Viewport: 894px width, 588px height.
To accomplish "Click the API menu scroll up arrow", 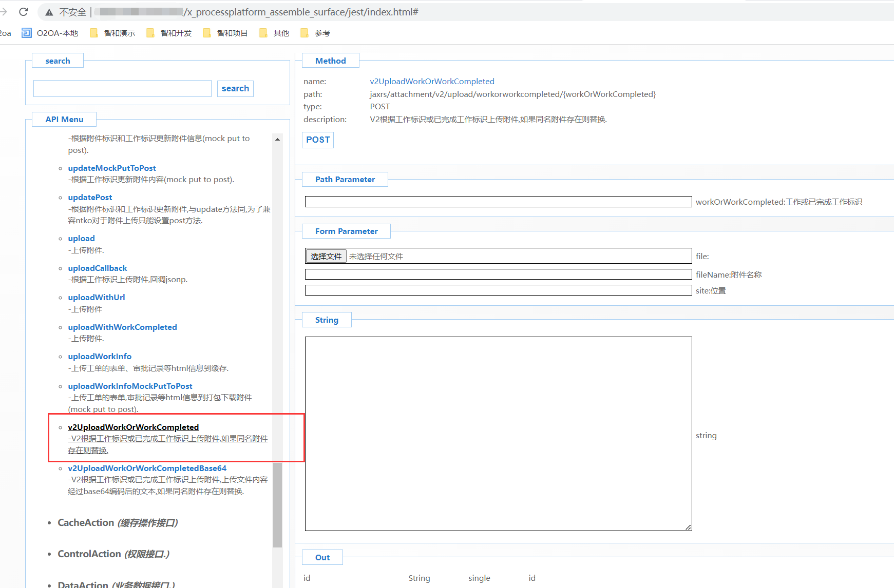I will point(277,140).
